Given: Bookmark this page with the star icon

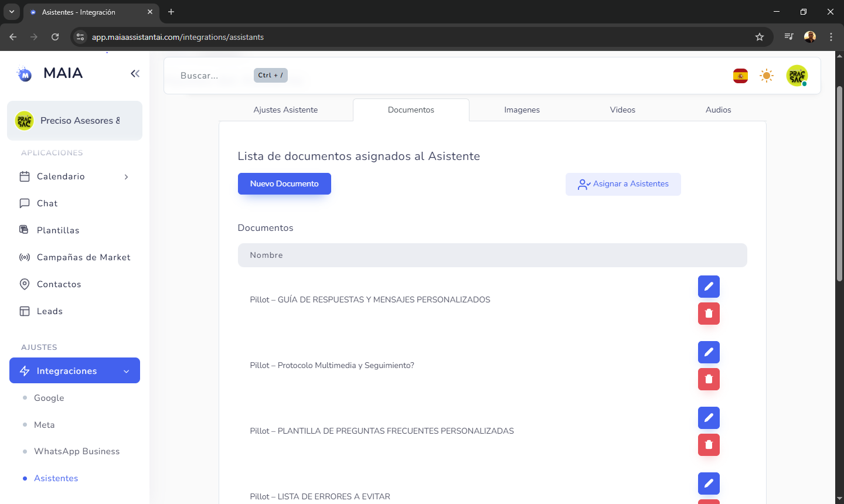Looking at the screenshot, I should coord(760,37).
